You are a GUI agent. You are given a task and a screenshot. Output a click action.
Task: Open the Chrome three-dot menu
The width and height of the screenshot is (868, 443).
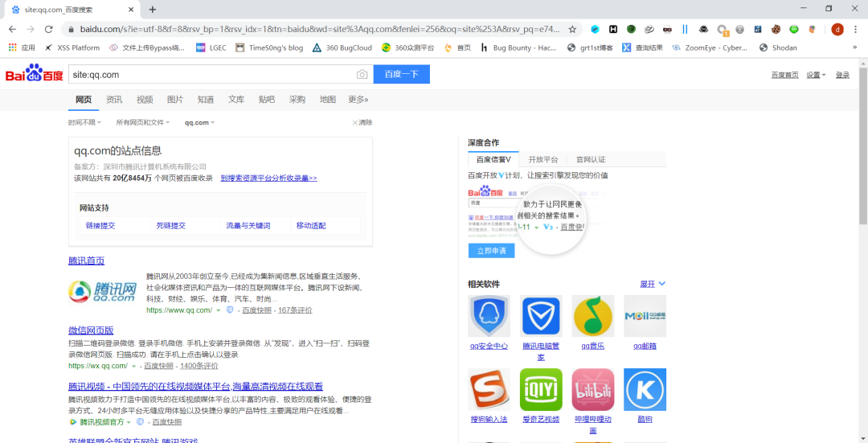pyautogui.click(x=855, y=30)
